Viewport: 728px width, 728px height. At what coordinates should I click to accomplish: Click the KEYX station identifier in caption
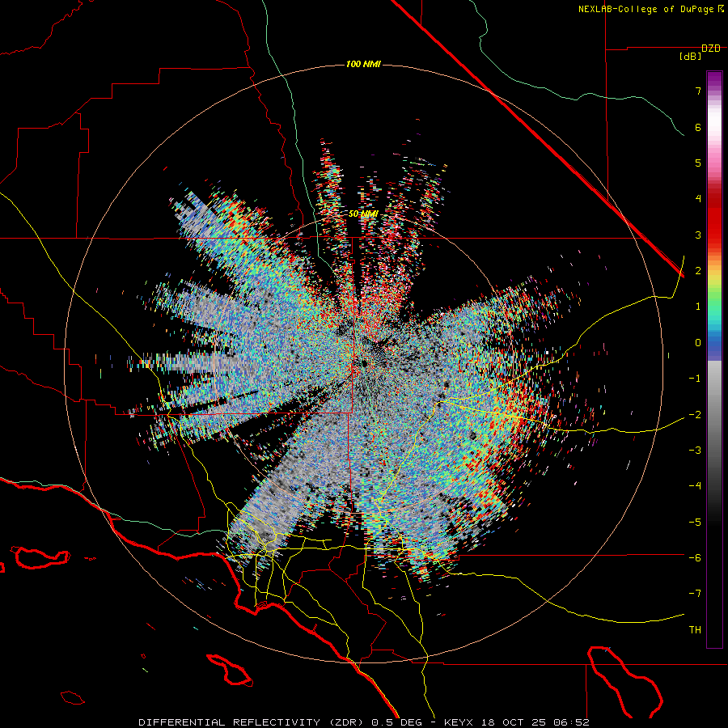[459, 722]
